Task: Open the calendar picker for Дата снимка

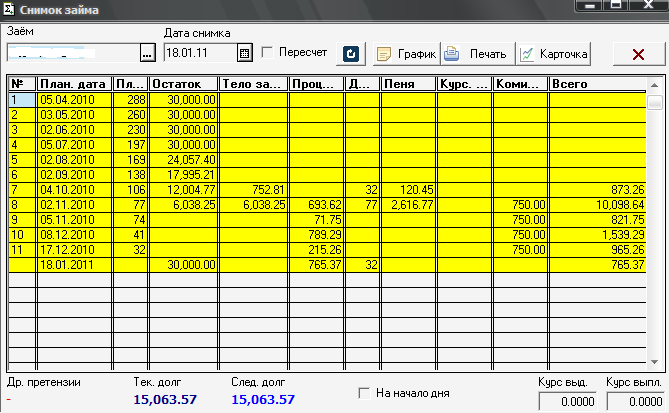Action: (x=245, y=52)
